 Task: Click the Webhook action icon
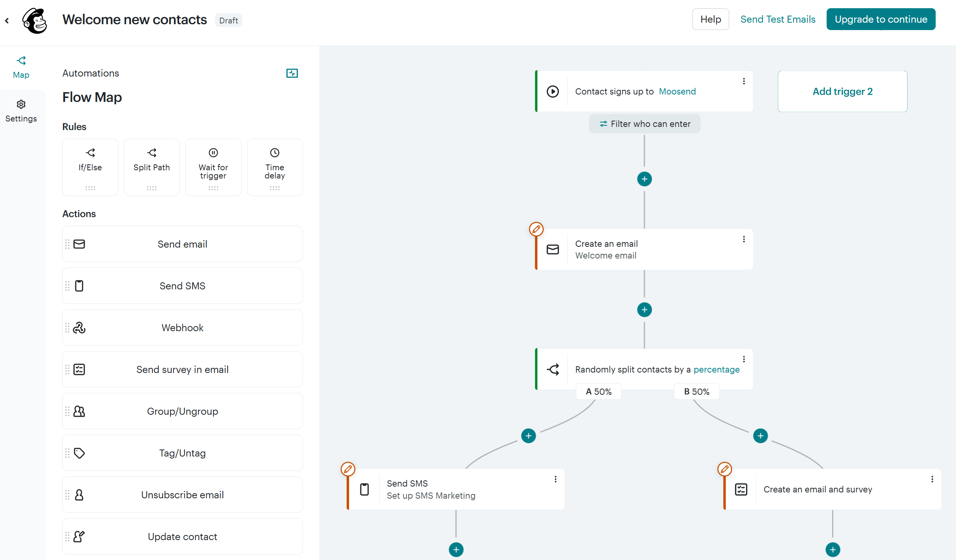click(x=79, y=328)
